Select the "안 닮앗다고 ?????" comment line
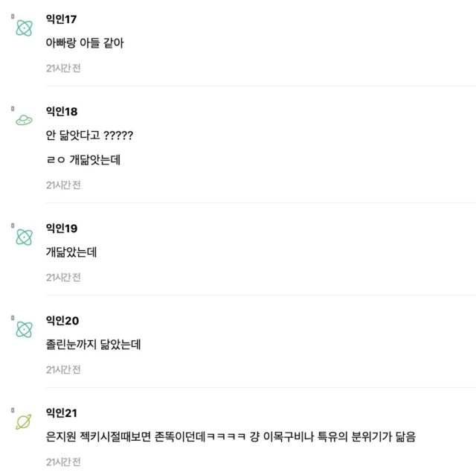 coord(89,135)
